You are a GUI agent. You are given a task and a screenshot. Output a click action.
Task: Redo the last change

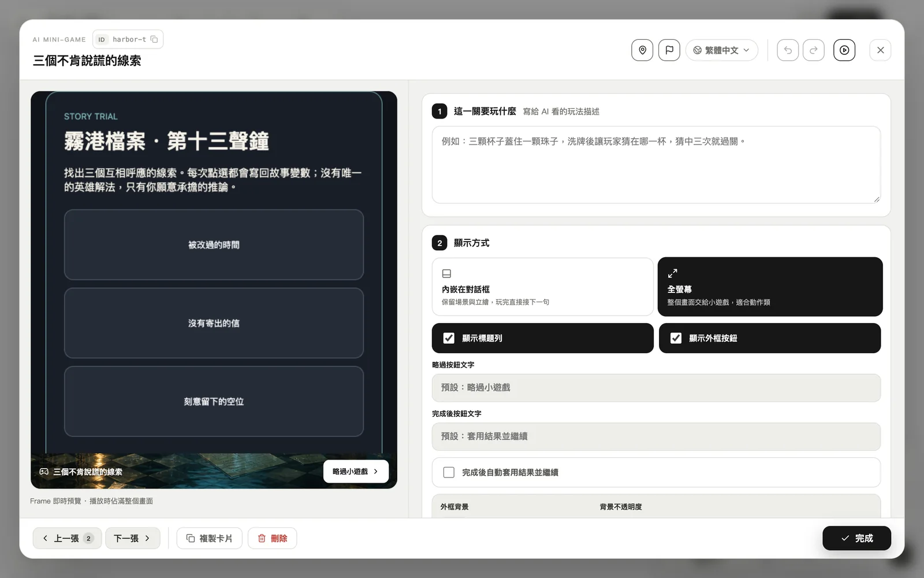click(x=814, y=50)
